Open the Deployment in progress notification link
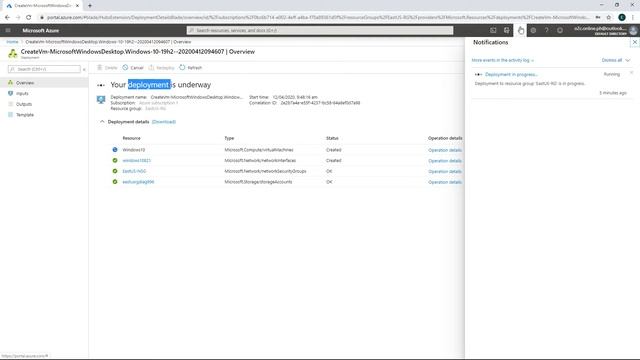640x360 pixels. (x=511, y=74)
